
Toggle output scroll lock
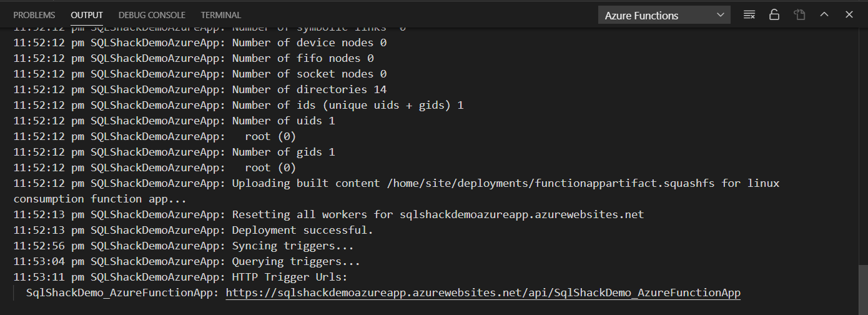[x=774, y=15]
